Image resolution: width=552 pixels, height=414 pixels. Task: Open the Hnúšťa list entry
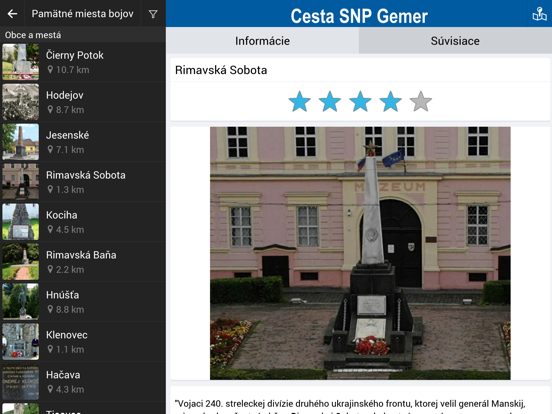83,302
